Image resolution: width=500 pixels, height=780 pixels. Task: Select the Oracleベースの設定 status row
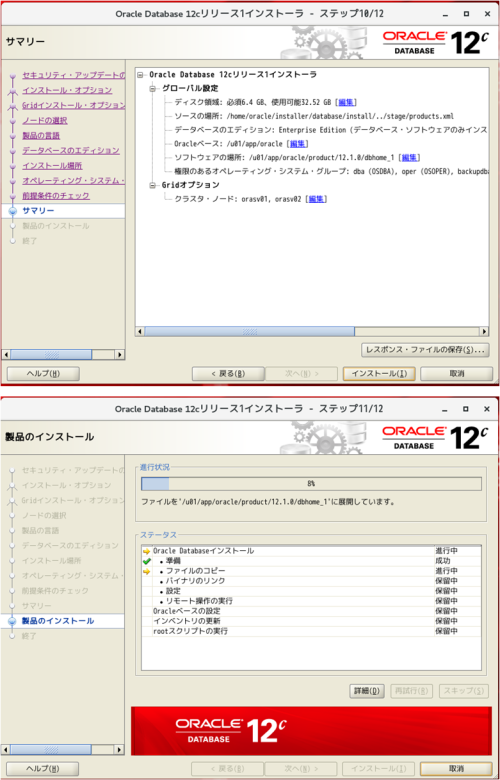[311, 611]
